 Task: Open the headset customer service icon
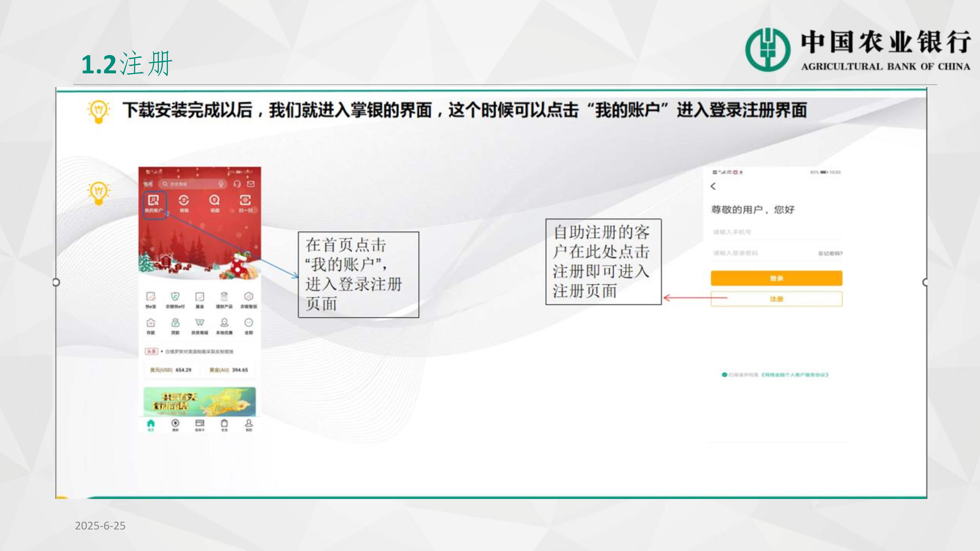point(237,184)
